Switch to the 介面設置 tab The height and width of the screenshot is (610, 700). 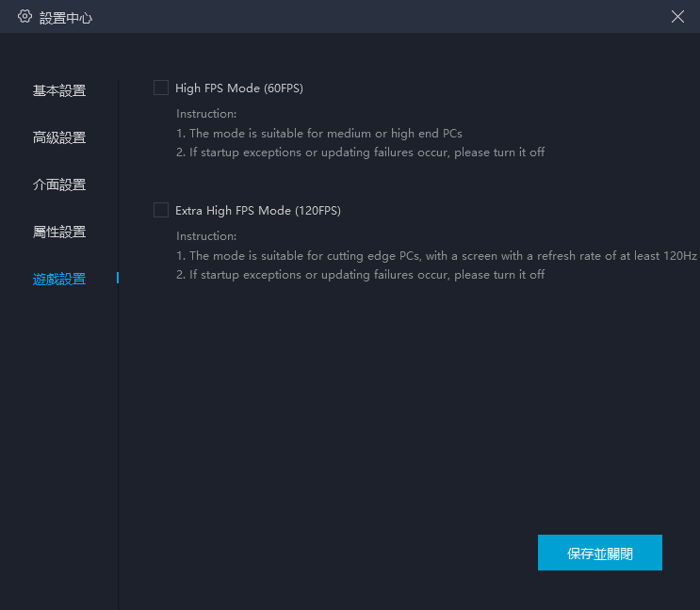click(59, 185)
